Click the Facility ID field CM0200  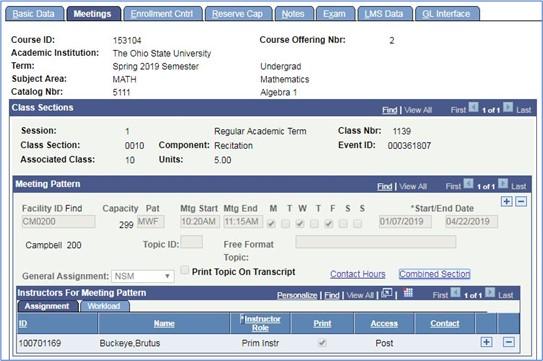[59, 221]
